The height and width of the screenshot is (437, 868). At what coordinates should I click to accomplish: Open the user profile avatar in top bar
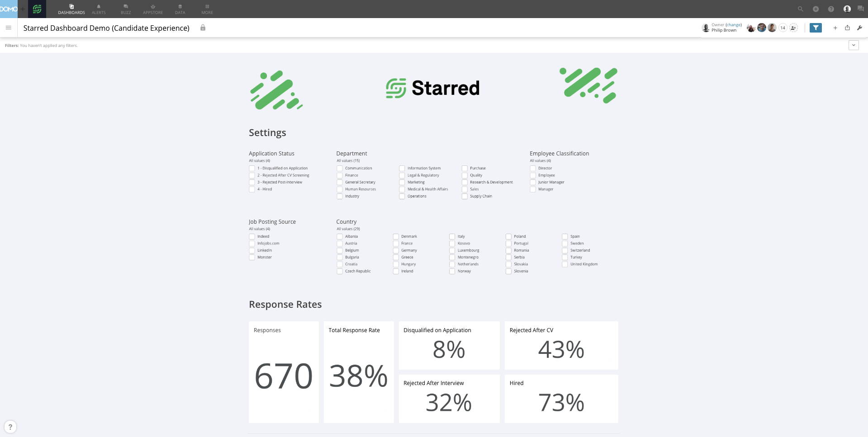(847, 9)
